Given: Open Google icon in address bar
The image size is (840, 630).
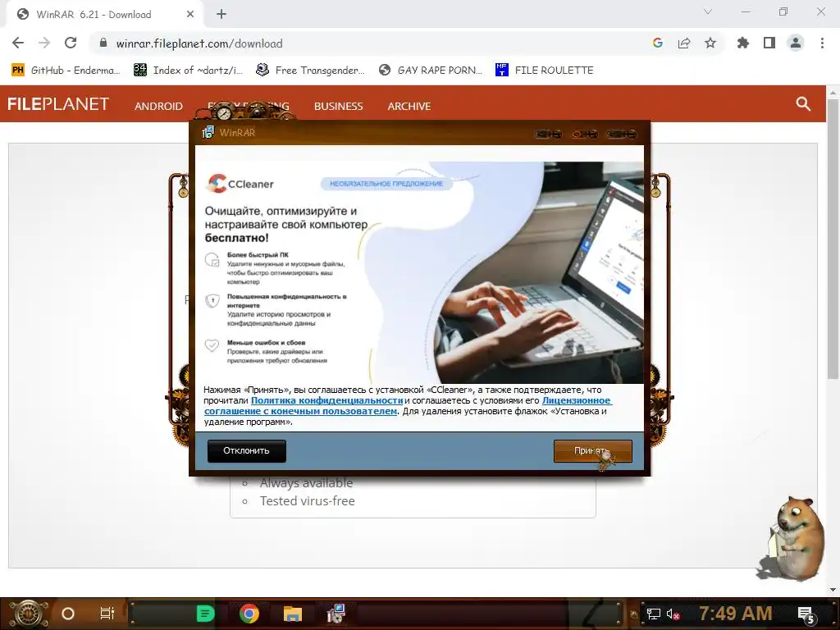Looking at the screenshot, I should click(x=658, y=43).
